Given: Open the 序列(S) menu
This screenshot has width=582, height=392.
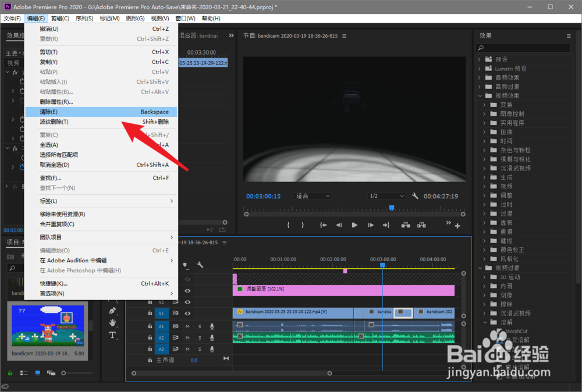Looking at the screenshot, I should pos(84,18).
